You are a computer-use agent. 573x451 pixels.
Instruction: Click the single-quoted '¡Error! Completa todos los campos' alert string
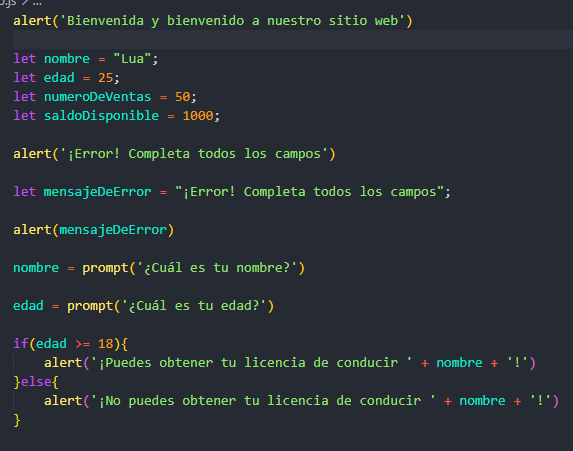[x=194, y=154]
